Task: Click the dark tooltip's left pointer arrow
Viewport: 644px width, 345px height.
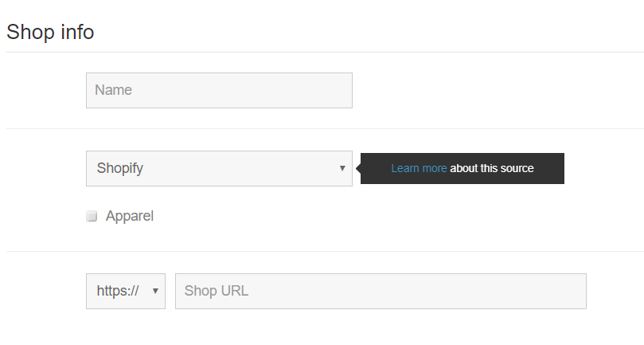Action: coord(357,168)
